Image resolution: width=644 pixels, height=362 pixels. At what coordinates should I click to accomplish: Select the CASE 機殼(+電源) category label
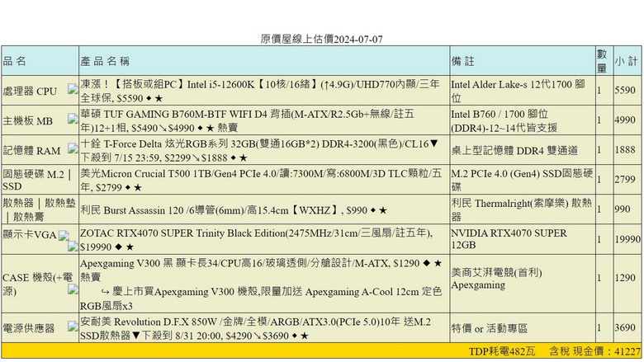point(37,284)
